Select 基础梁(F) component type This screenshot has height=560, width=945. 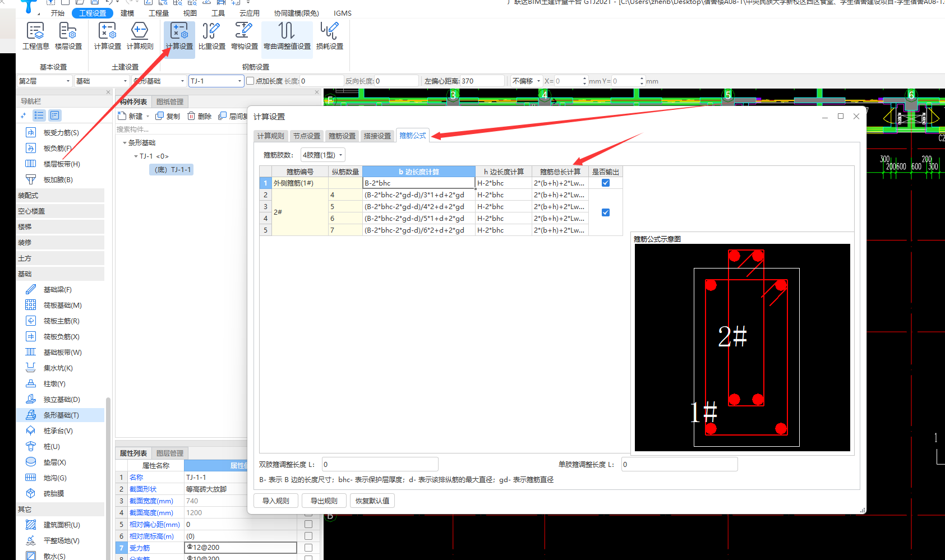(x=57, y=290)
